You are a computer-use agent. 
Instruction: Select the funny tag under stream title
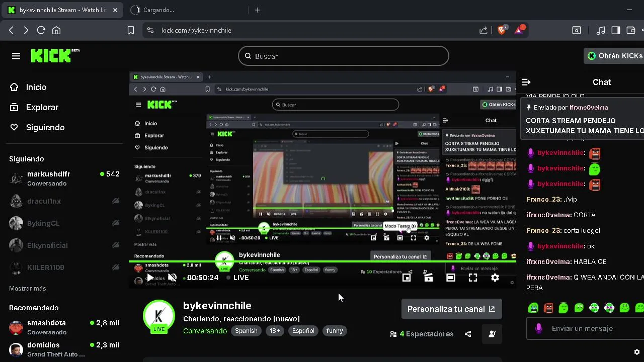[335, 331]
